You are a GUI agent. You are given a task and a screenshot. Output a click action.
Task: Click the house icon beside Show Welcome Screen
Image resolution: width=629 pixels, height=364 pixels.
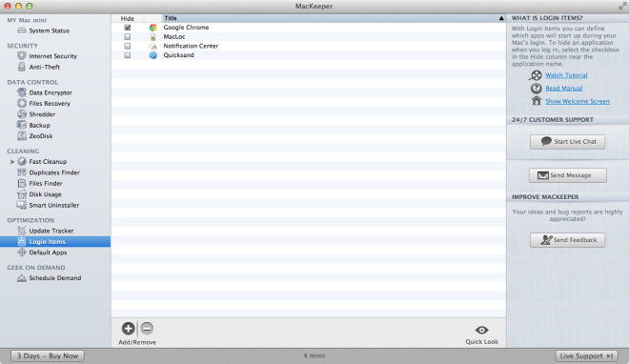(537, 101)
